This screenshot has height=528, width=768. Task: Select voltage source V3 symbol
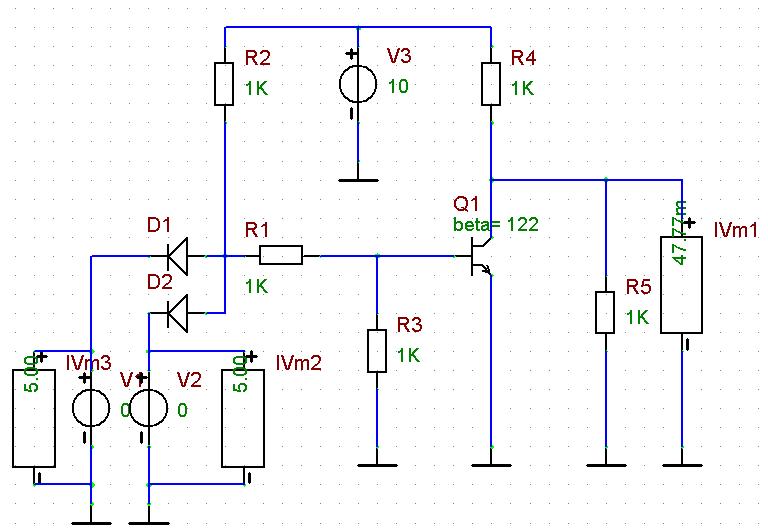(358, 84)
